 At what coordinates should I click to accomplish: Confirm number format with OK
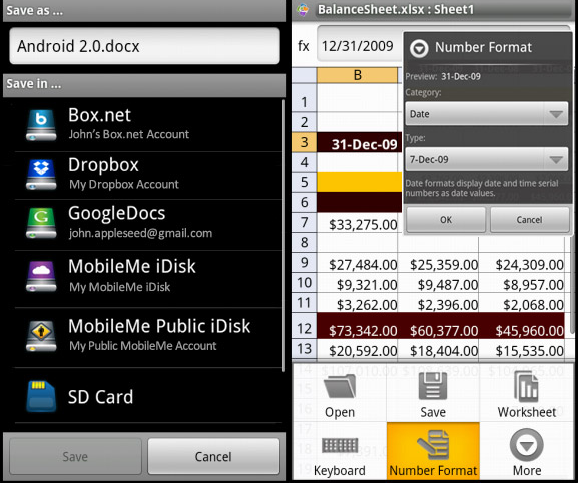pyautogui.click(x=446, y=220)
